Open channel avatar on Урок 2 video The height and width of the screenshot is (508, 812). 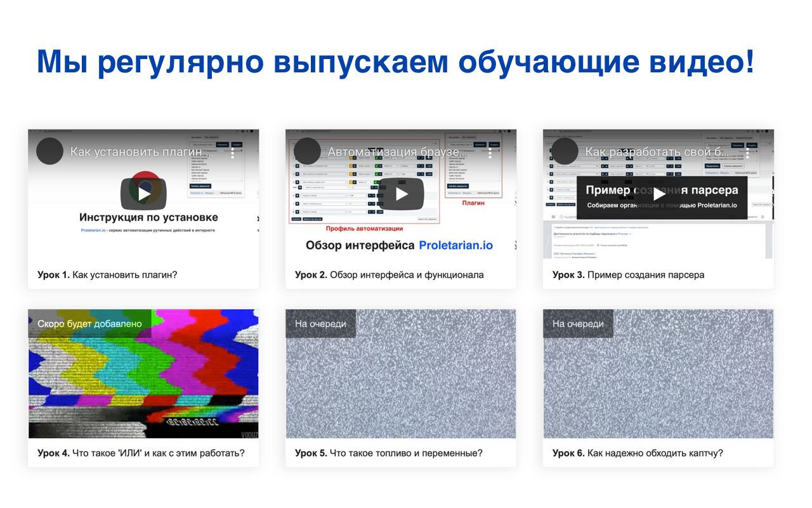(307, 151)
